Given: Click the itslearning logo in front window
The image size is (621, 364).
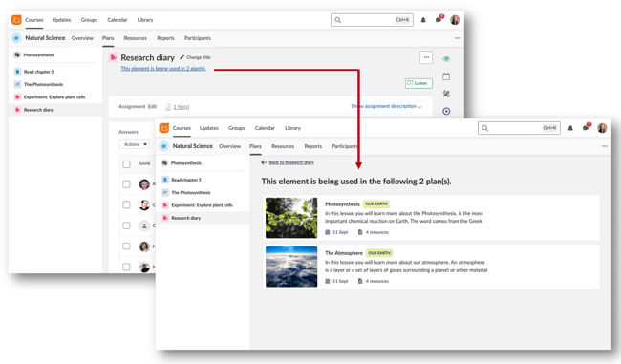Looking at the screenshot, I should 164,128.
